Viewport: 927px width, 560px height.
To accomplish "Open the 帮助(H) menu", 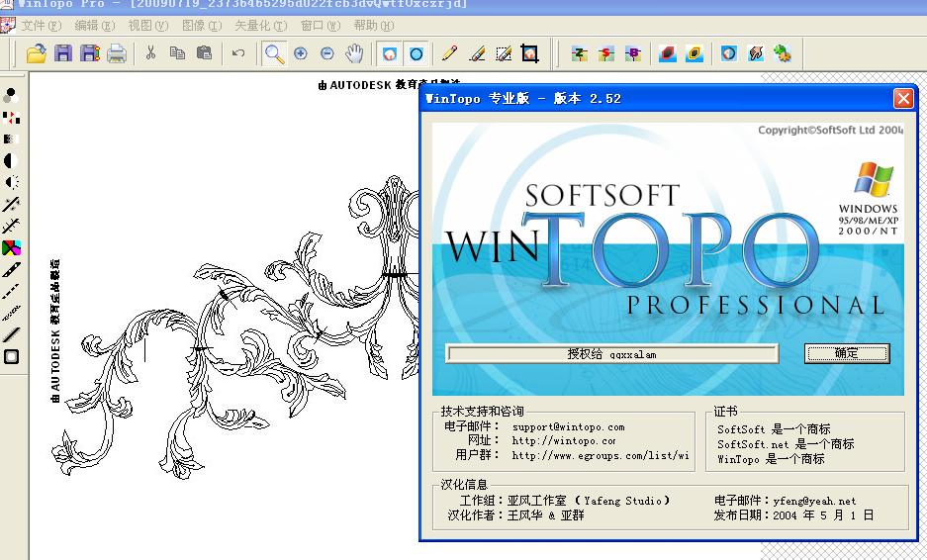I will (374, 26).
